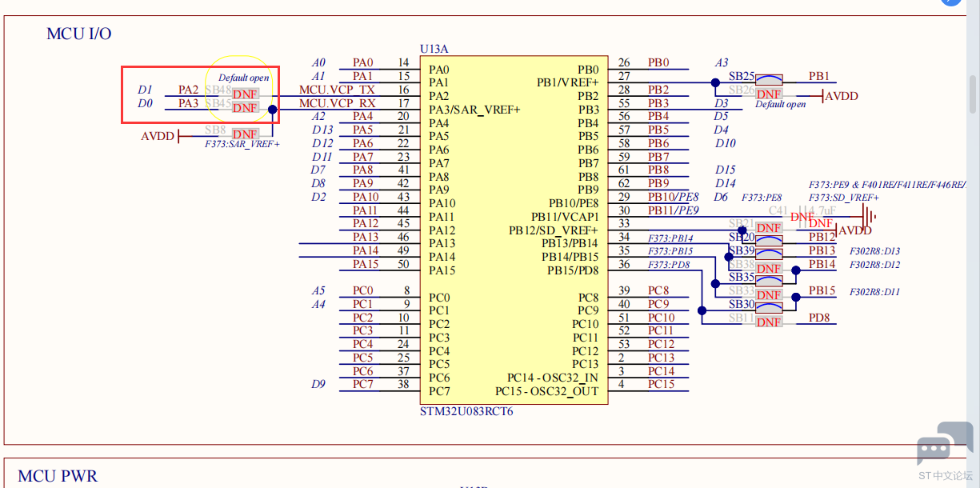The image size is (980, 488).
Task: Select the PB11/PE9 net label
Action: click(x=674, y=210)
